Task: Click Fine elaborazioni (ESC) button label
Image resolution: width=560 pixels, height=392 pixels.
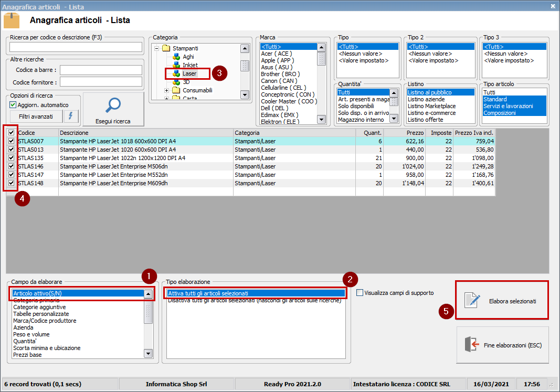Action: click(513, 345)
